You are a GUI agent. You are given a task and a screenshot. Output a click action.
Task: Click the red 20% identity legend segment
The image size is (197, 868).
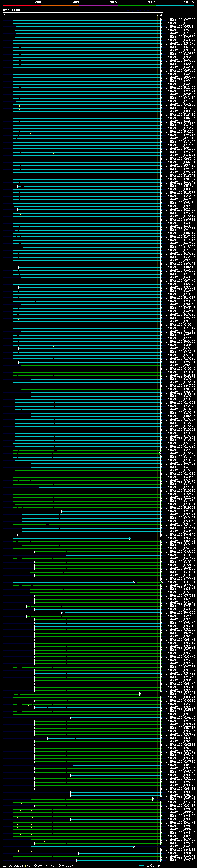(x=22, y=6)
